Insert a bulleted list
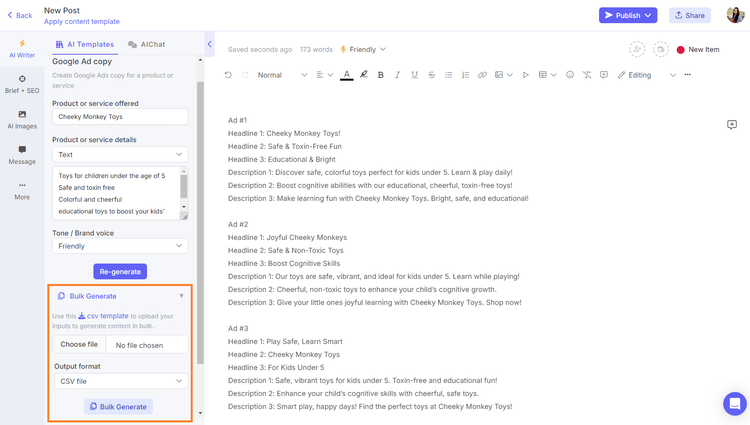Viewport: 750px width, 425px height. pyautogui.click(x=448, y=75)
